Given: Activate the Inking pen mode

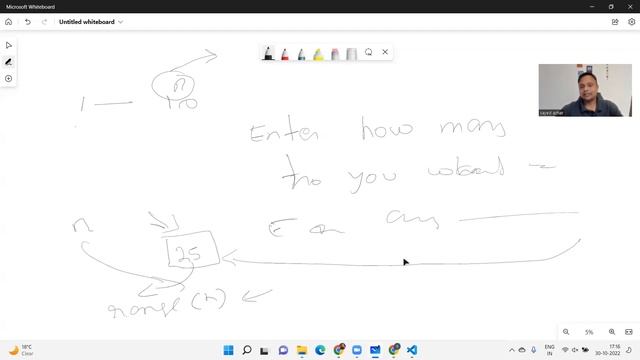Looking at the screenshot, I should [9, 62].
